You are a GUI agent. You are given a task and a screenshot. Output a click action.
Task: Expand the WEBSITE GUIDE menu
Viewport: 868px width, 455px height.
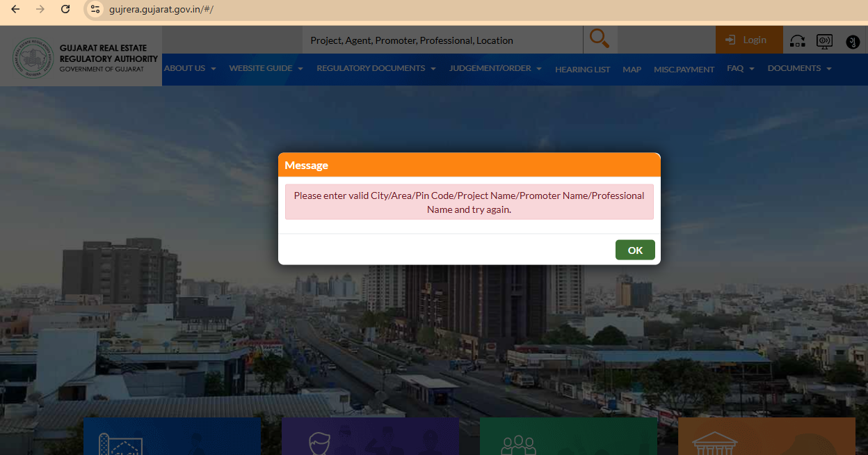tap(266, 68)
